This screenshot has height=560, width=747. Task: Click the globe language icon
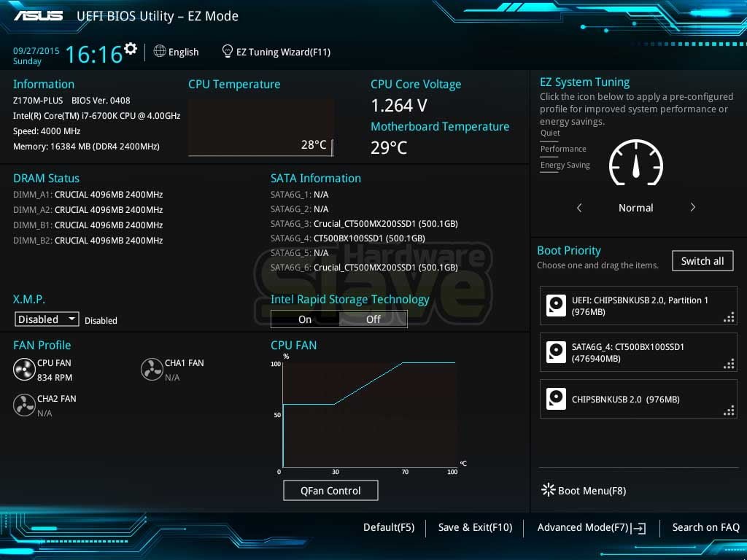[160, 51]
